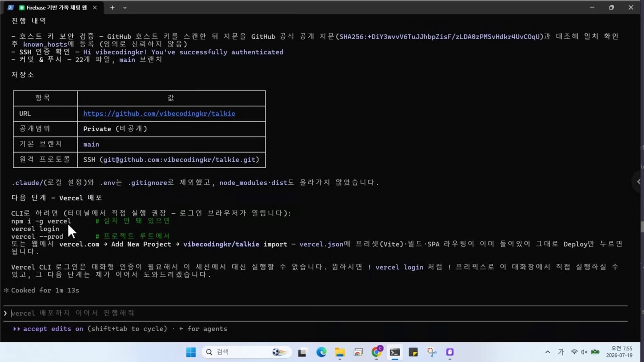The image size is (644, 362).
Task: Open File Explorer from the taskbar
Action: [x=339, y=352]
